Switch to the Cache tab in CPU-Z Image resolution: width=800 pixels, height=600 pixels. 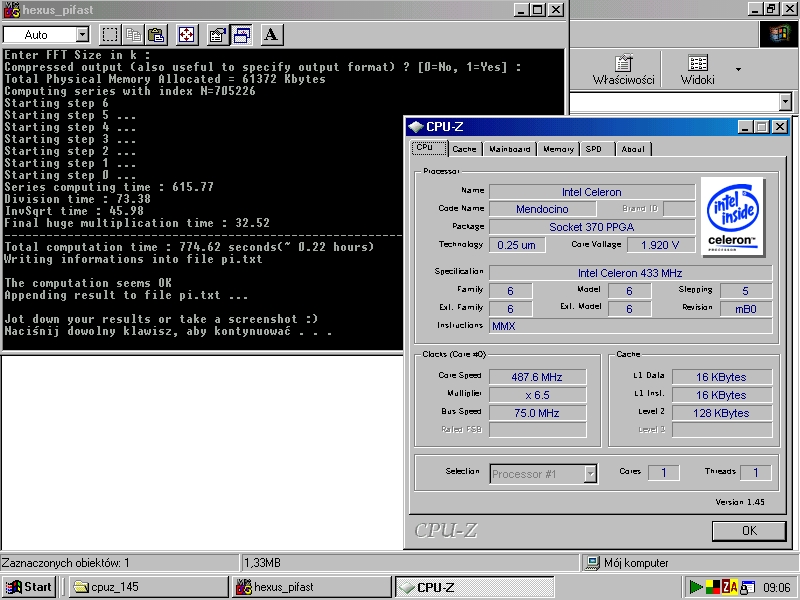click(464, 149)
